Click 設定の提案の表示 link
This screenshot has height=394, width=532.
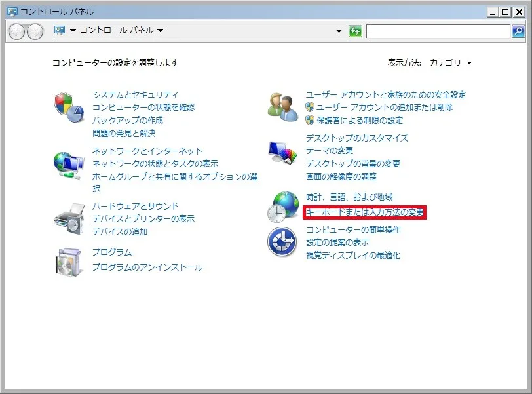point(337,243)
